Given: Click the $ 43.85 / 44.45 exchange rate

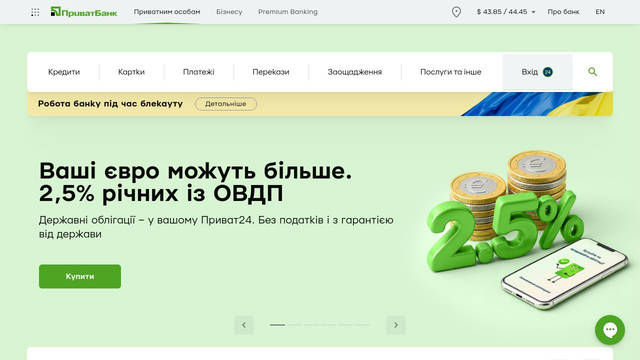Looking at the screenshot, I should 502,12.
